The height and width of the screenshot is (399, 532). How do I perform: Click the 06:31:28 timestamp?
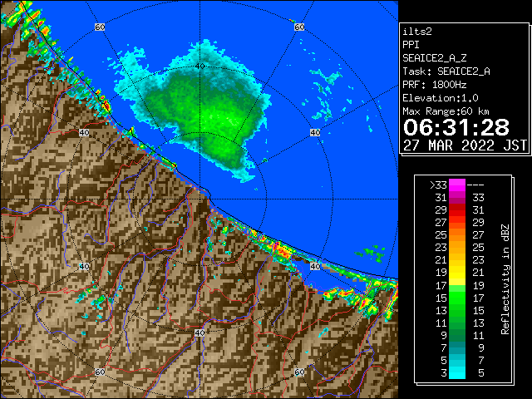tap(456, 127)
